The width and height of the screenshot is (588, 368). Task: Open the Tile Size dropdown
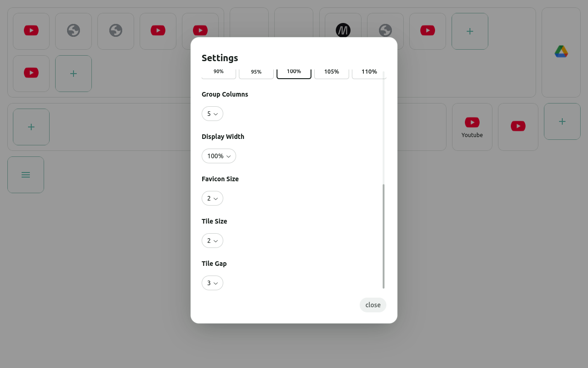coord(212,241)
